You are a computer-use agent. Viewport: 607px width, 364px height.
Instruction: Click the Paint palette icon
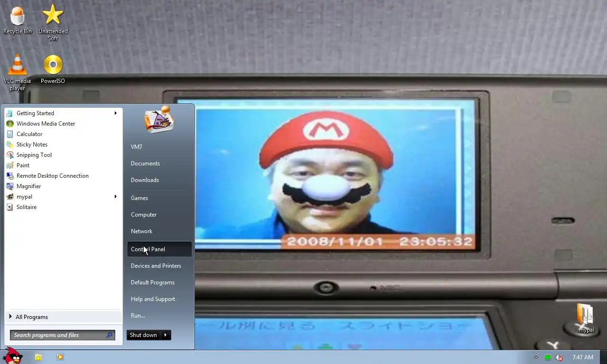point(9,165)
